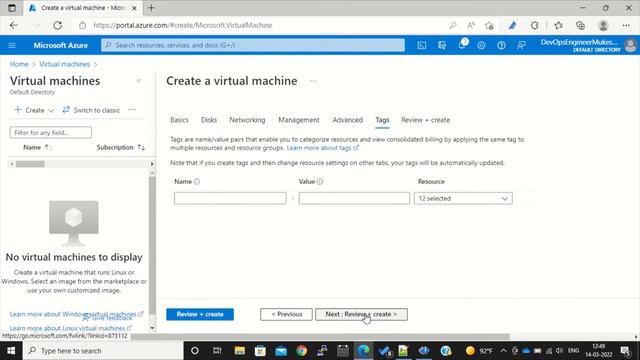
Task: Click Azure search resources box
Action: coord(253,45)
